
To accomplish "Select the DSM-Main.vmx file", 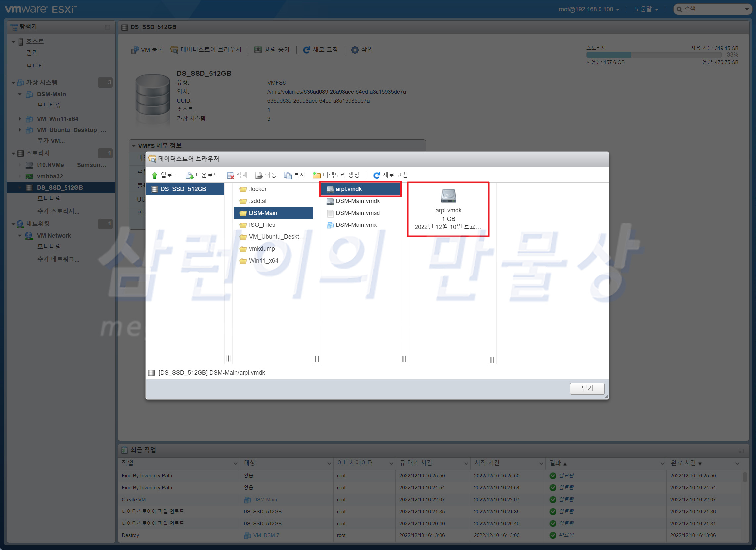I will tap(356, 225).
